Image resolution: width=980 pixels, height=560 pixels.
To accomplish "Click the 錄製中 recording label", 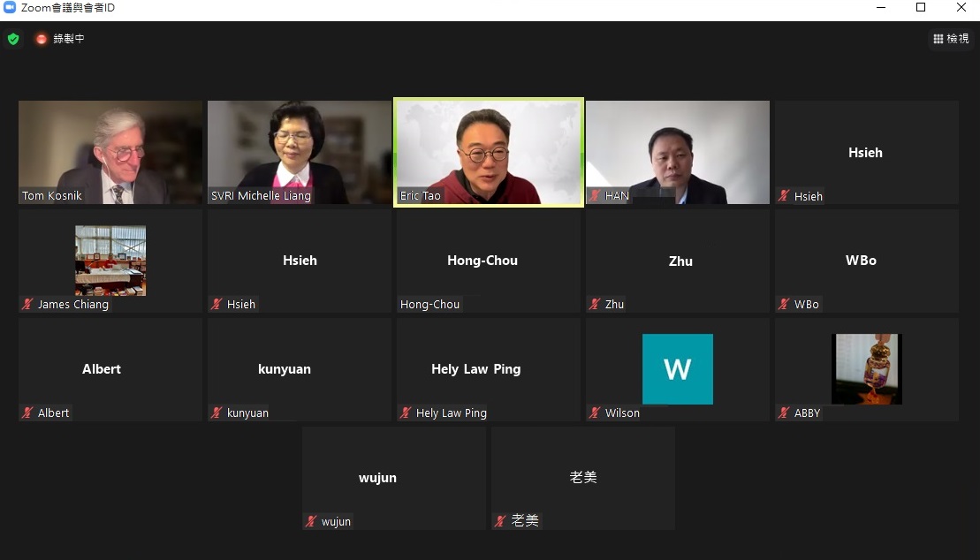I will (x=69, y=39).
